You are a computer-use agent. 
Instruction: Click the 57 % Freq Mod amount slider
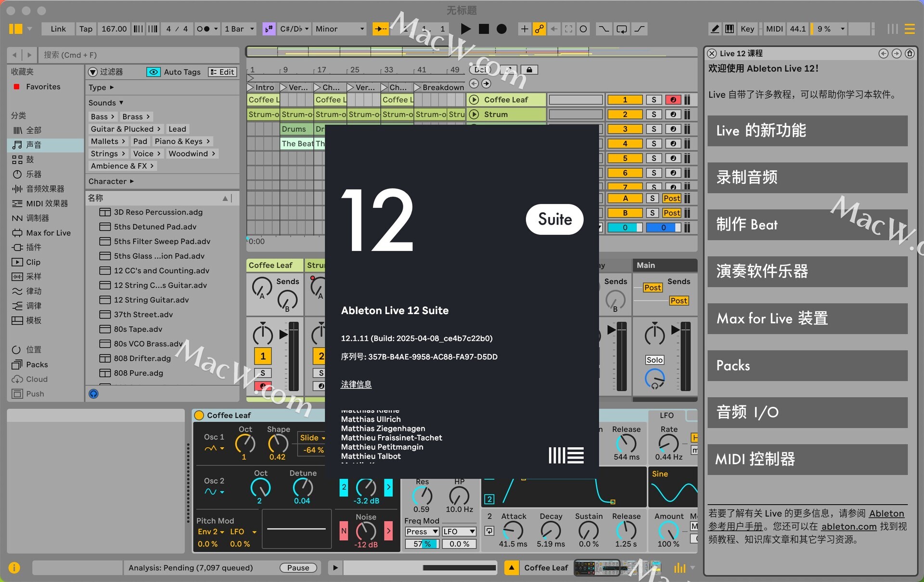pyautogui.click(x=422, y=544)
